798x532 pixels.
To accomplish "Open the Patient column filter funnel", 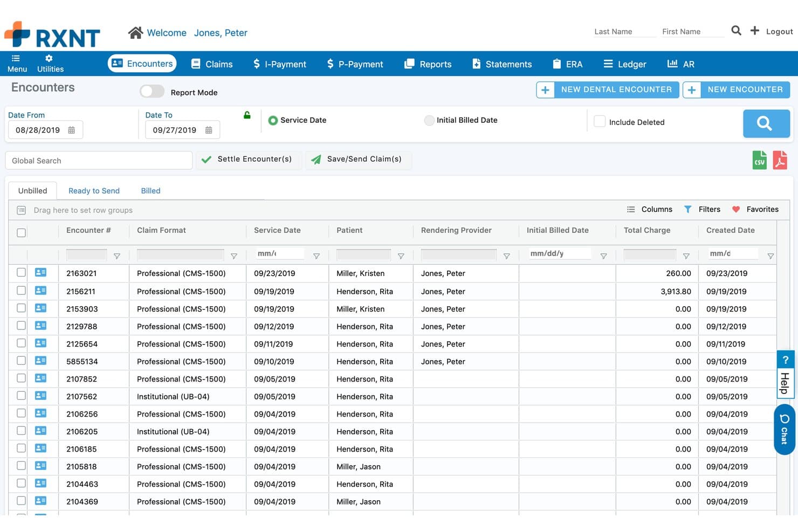I will tap(401, 256).
